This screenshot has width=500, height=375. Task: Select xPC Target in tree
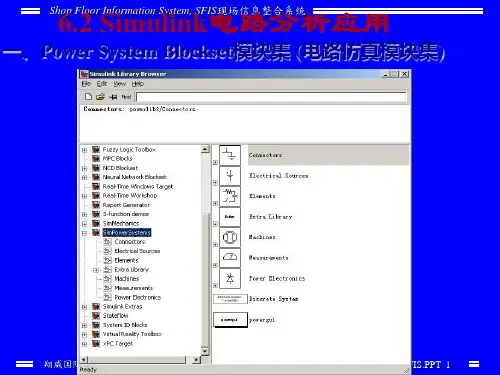coord(118,343)
